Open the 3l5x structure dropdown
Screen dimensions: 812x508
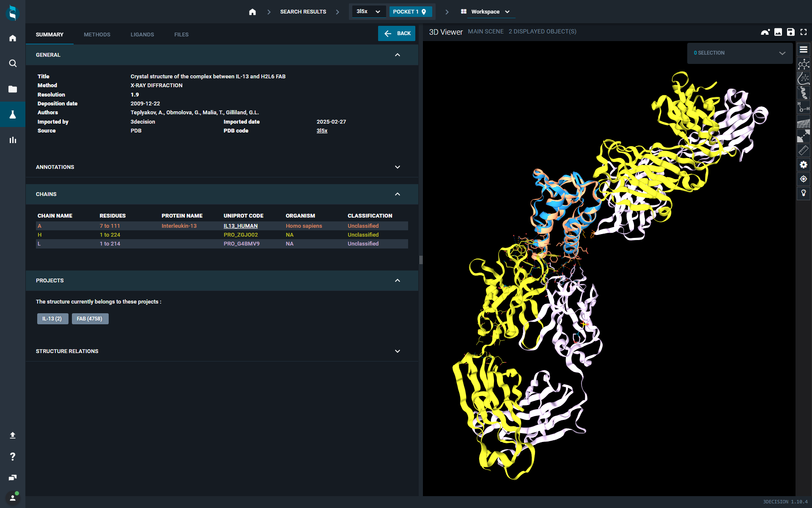pyautogui.click(x=368, y=11)
